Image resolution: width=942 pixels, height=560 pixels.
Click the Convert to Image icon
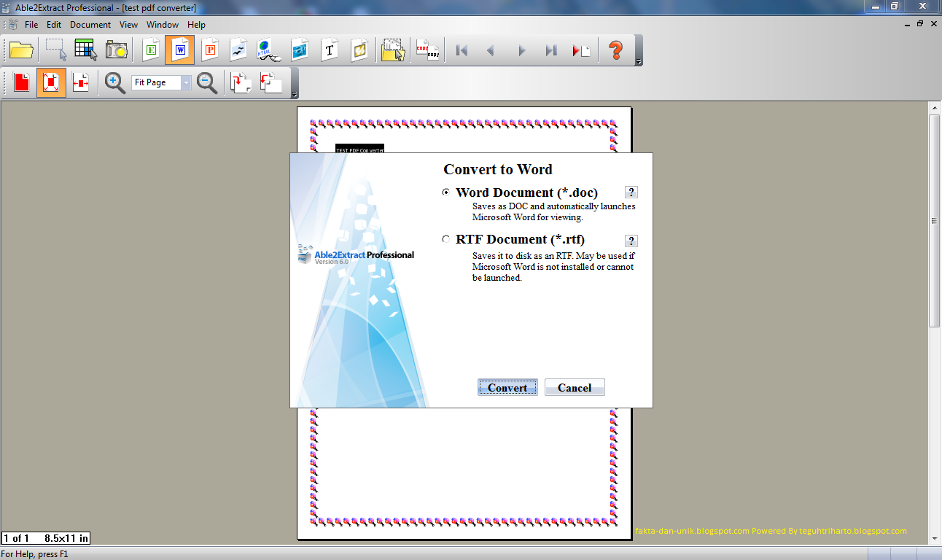point(359,50)
